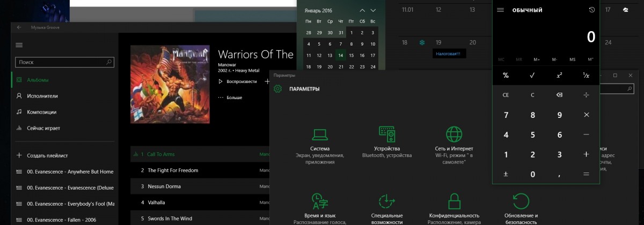The image size is (644, 225).
Task: Open Время и язык settings category
Action: [320, 209]
